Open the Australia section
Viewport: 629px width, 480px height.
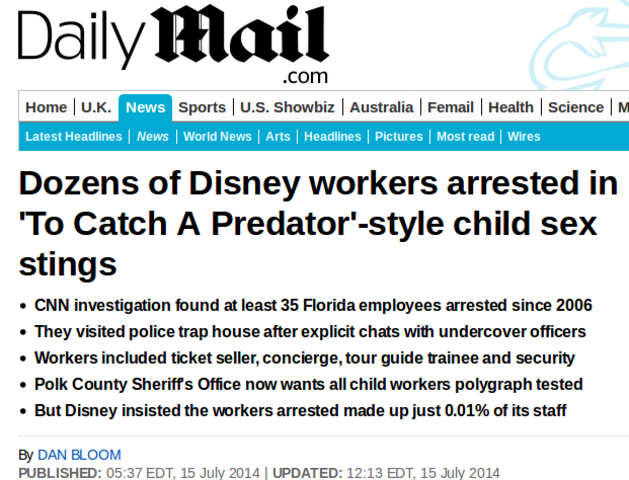[381, 107]
